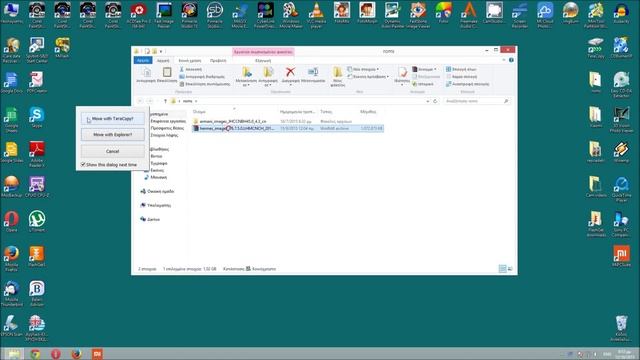Select This PC in navigation pane
The width and height of the screenshot is (640, 360).
pos(156,205)
